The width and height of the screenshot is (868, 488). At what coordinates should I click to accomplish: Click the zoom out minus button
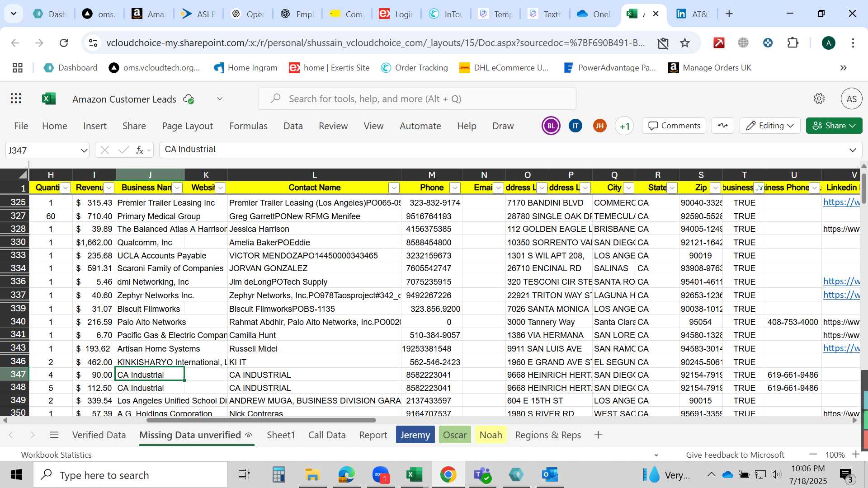(x=813, y=454)
